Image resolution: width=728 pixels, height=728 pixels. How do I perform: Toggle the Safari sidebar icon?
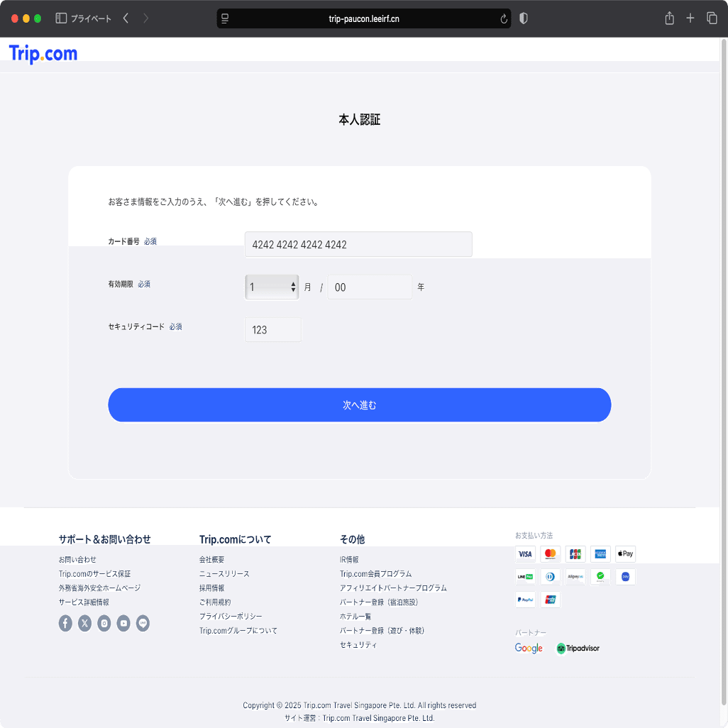[x=61, y=18]
